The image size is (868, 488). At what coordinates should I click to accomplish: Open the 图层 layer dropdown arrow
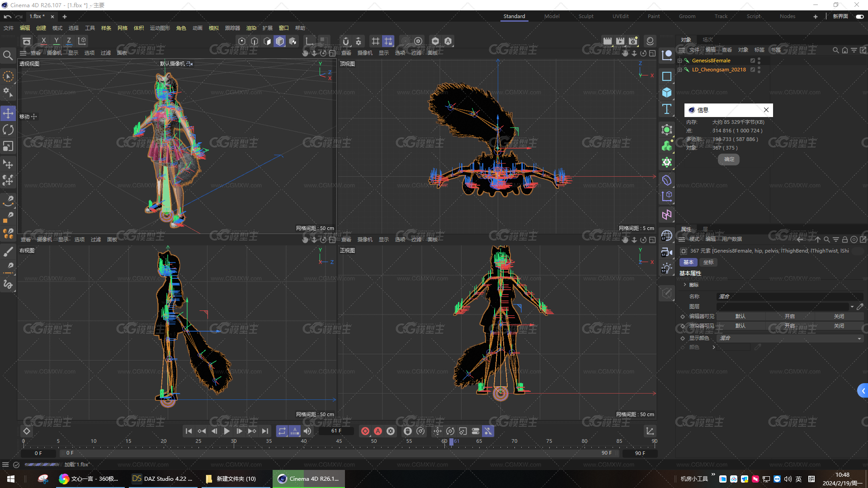click(x=852, y=307)
